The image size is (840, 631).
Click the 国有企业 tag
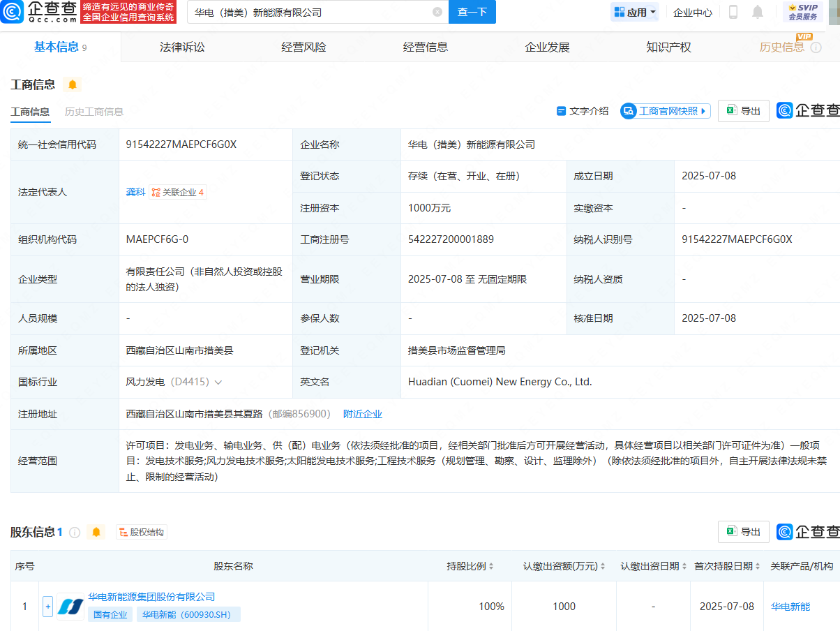click(111, 615)
